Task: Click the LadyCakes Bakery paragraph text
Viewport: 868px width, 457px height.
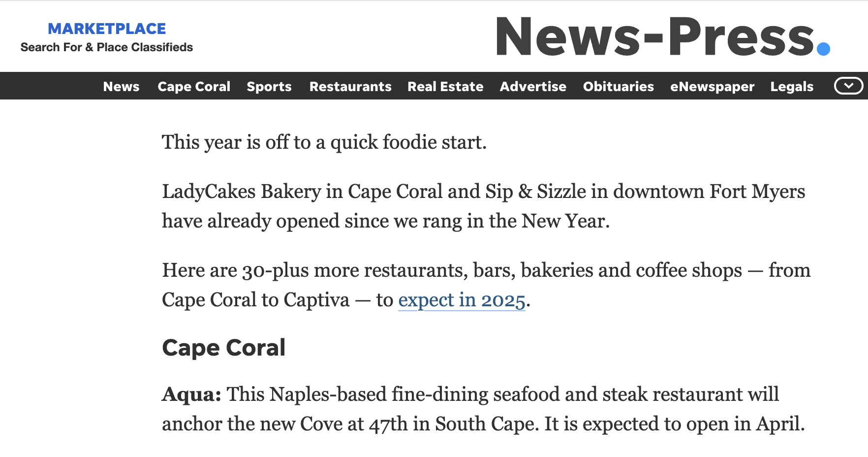Action: (x=483, y=192)
